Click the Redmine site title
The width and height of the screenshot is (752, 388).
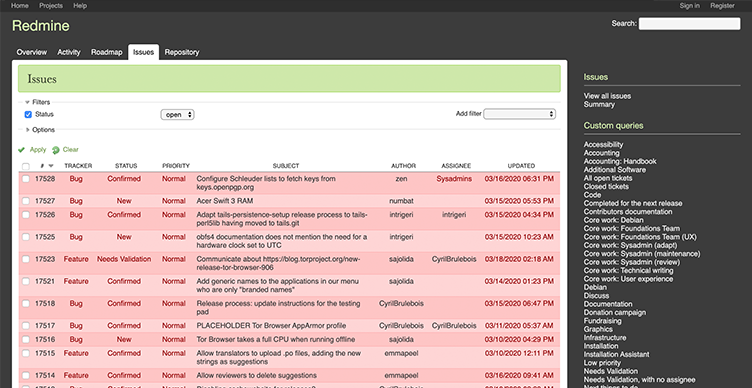[x=41, y=25]
